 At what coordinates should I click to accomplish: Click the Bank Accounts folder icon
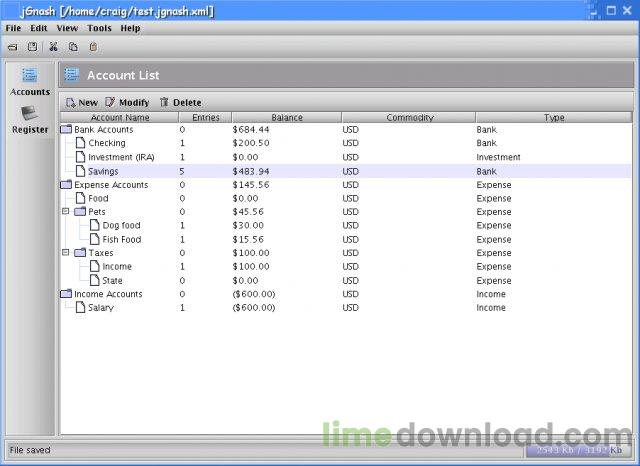[x=66, y=129]
